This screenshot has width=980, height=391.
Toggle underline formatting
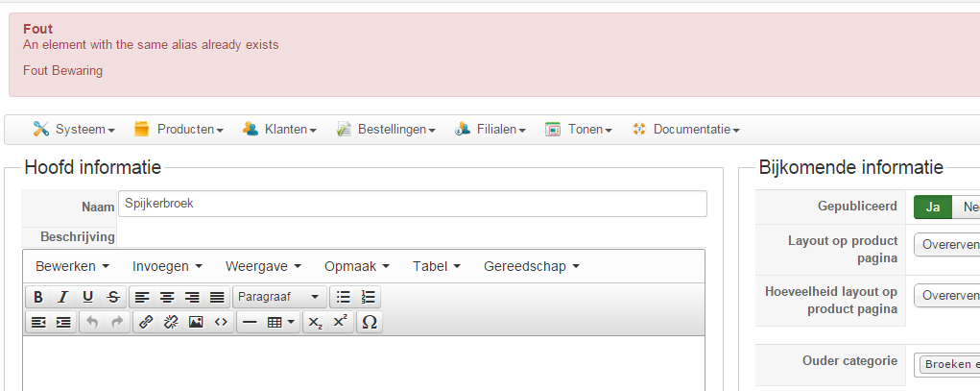(88, 297)
